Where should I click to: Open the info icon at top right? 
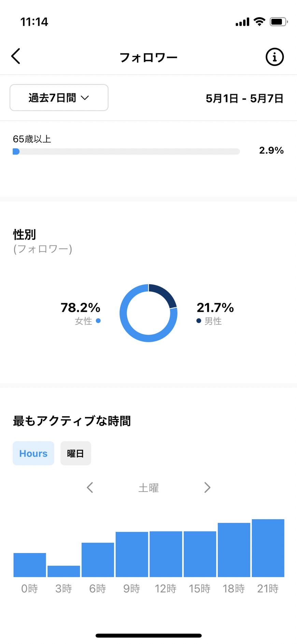(x=274, y=57)
